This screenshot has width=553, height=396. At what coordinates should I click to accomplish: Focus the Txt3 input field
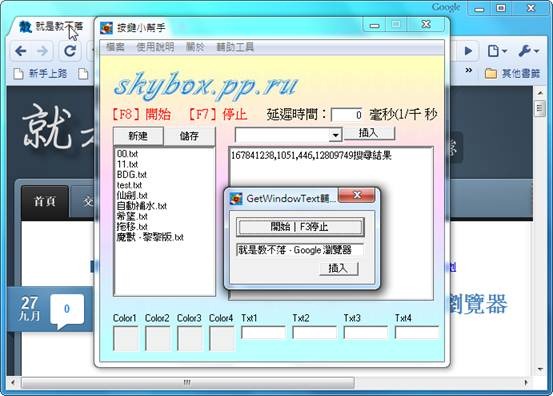tap(366, 333)
